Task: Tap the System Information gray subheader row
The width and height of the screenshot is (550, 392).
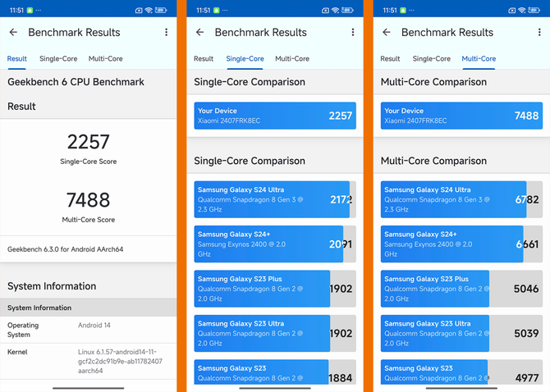Action: (x=89, y=308)
